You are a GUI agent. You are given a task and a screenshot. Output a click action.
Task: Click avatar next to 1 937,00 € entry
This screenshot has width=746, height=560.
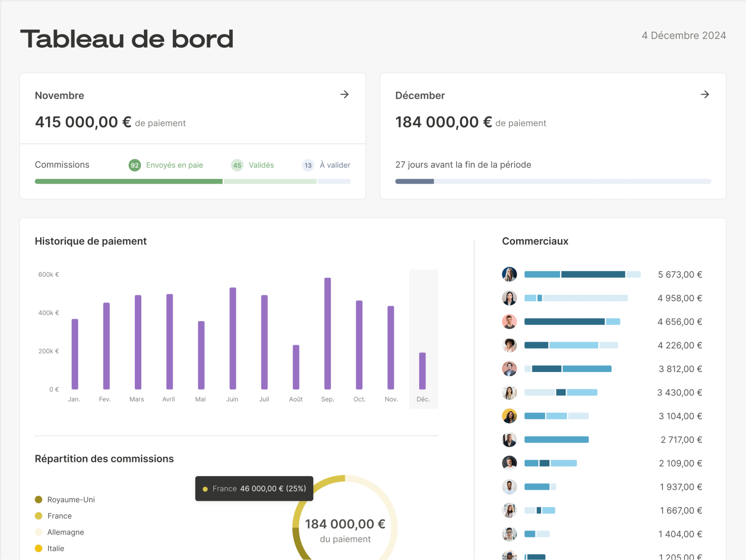[509, 486]
